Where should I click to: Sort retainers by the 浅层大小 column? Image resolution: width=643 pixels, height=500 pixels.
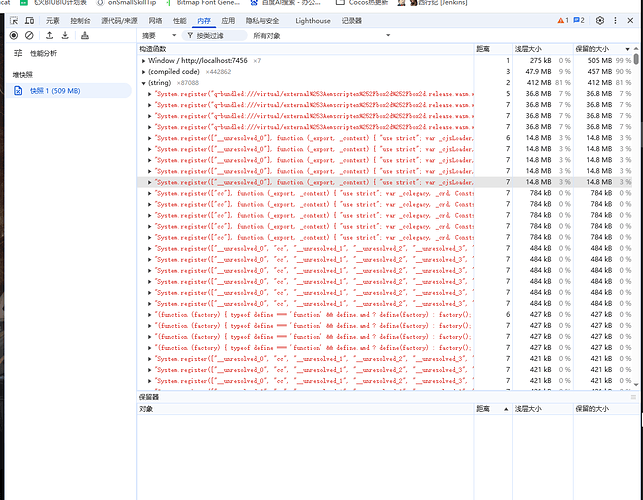(x=542, y=409)
